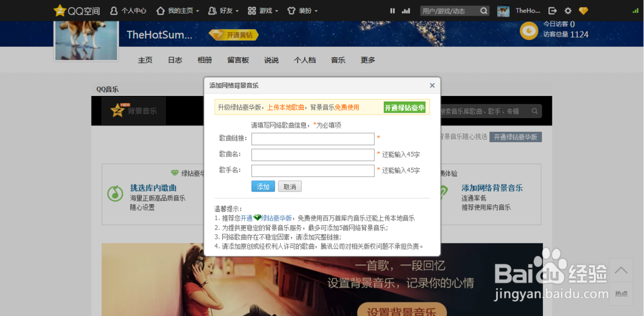Click the TheHotSum... profile name
Viewport: 644px width, 316px height.
pos(159,35)
